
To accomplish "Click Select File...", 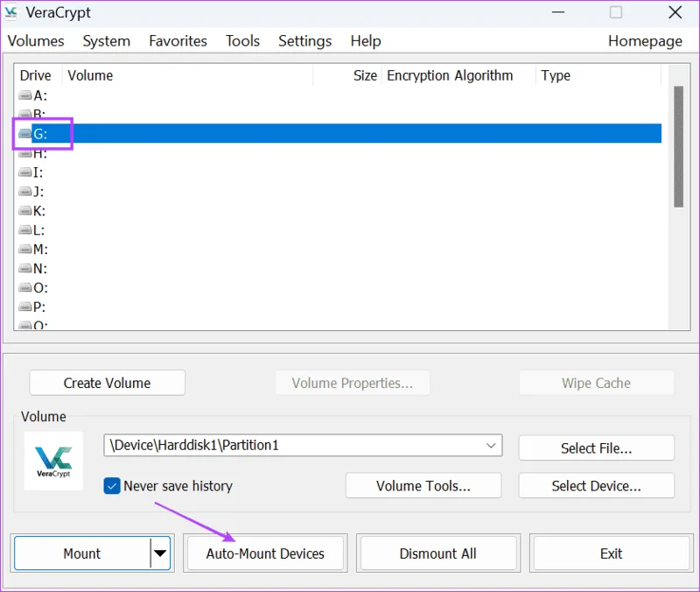I will 597,448.
